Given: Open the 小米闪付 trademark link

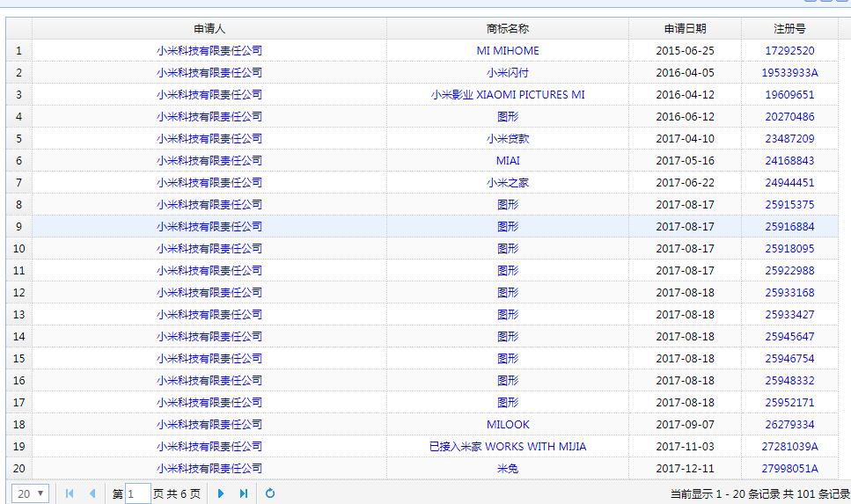Looking at the screenshot, I should tap(508, 73).
